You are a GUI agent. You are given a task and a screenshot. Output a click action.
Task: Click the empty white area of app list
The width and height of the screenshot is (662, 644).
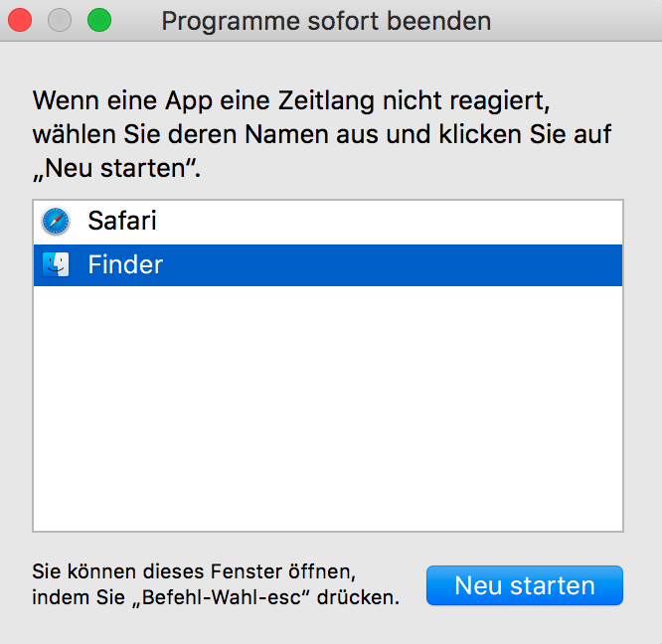coord(328,407)
